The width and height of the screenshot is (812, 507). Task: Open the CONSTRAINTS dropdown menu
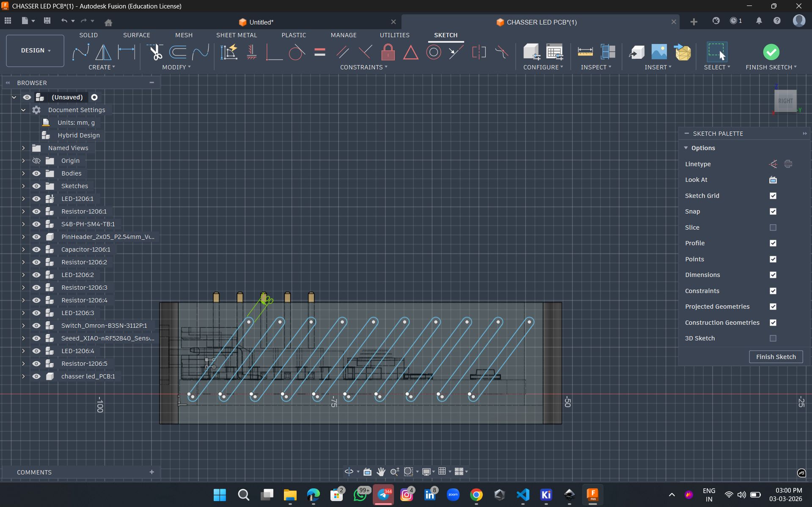click(x=363, y=67)
